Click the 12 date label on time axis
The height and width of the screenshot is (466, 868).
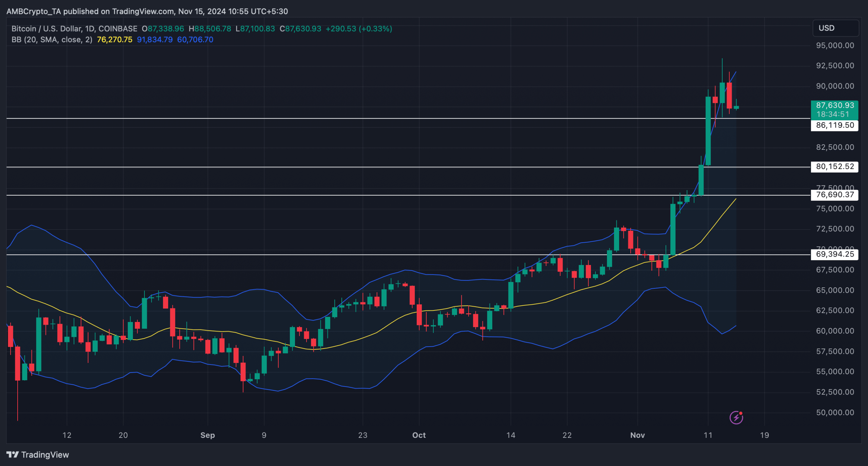tap(67, 435)
